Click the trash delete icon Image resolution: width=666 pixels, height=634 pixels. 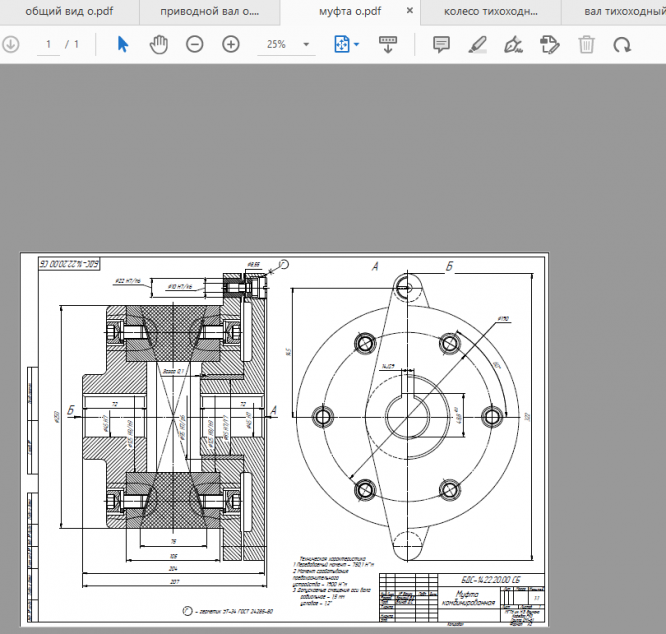[x=586, y=45]
